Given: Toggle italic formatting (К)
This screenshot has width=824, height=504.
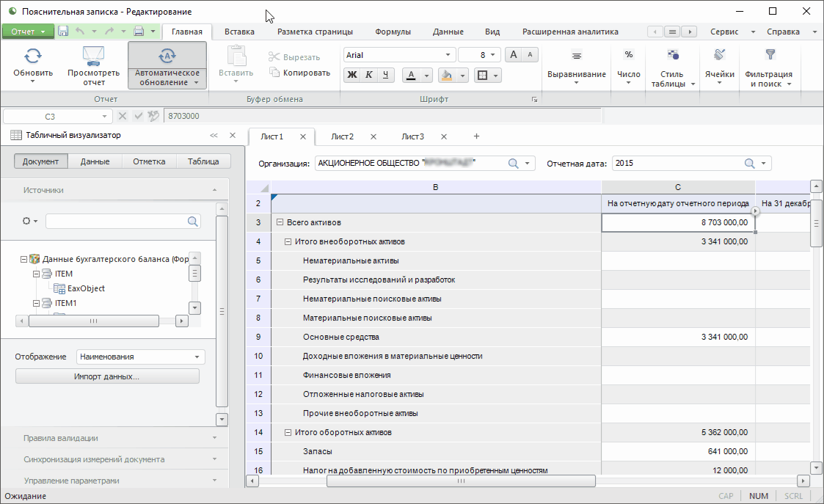Looking at the screenshot, I should [x=368, y=75].
